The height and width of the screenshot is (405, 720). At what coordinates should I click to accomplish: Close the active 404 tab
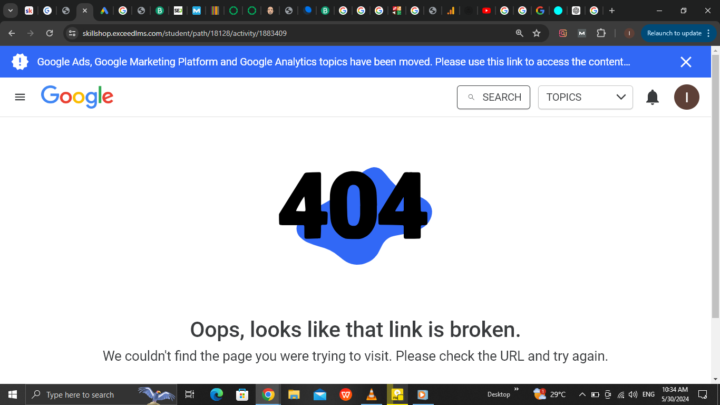(x=84, y=11)
